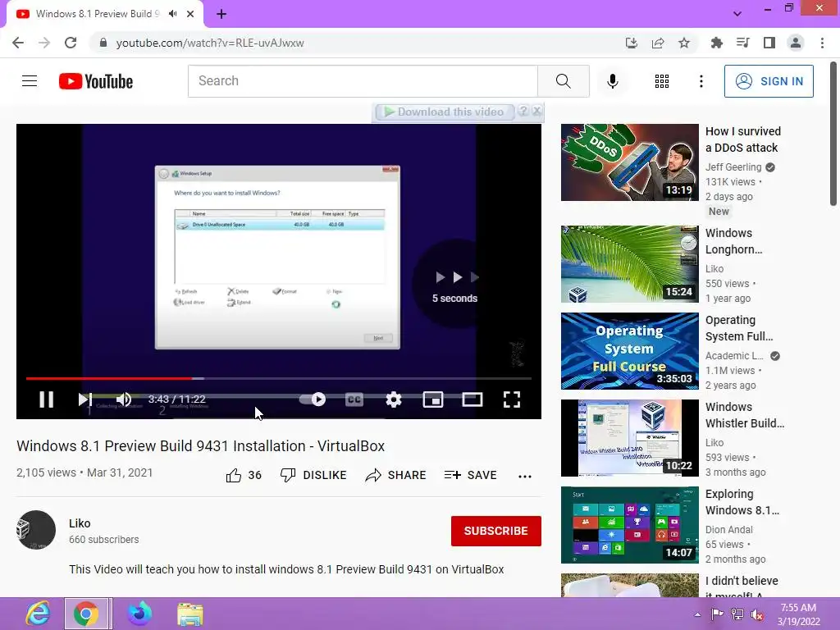Image resolution: width=840 pixels, height=630 pixels.
Task: Go to the YouTube home logo
Action: [x=96, y=81]
